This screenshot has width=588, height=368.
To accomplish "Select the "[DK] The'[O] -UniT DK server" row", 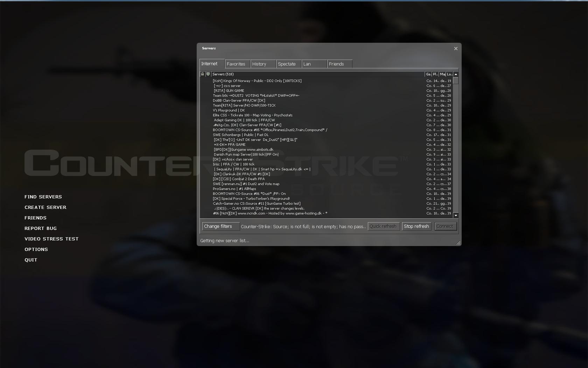I will click(x=326, y=140).
